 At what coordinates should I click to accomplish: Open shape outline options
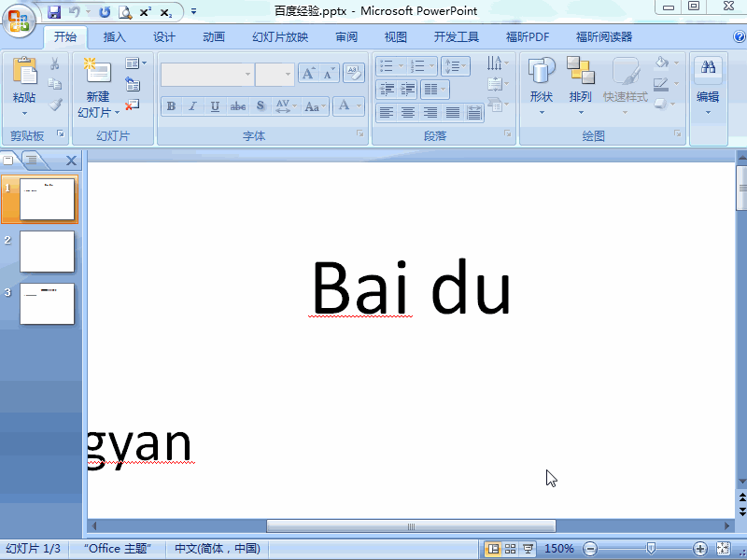point(666,84)
